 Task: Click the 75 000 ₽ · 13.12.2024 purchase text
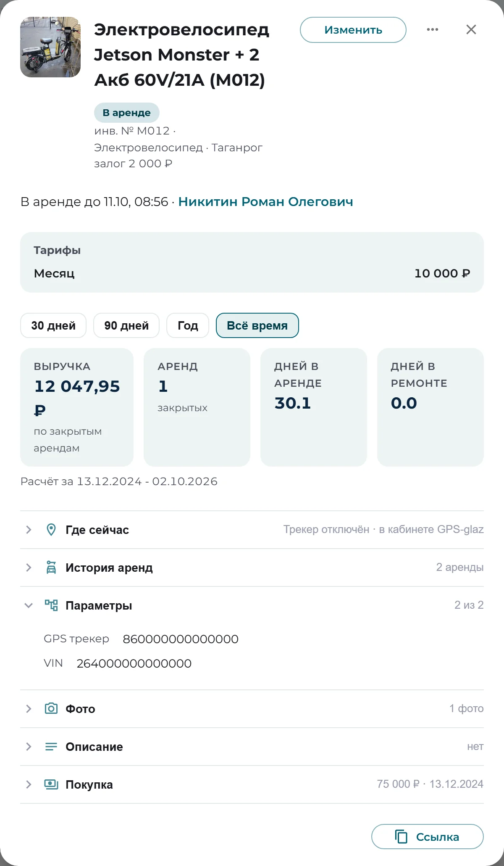(430, 784)
